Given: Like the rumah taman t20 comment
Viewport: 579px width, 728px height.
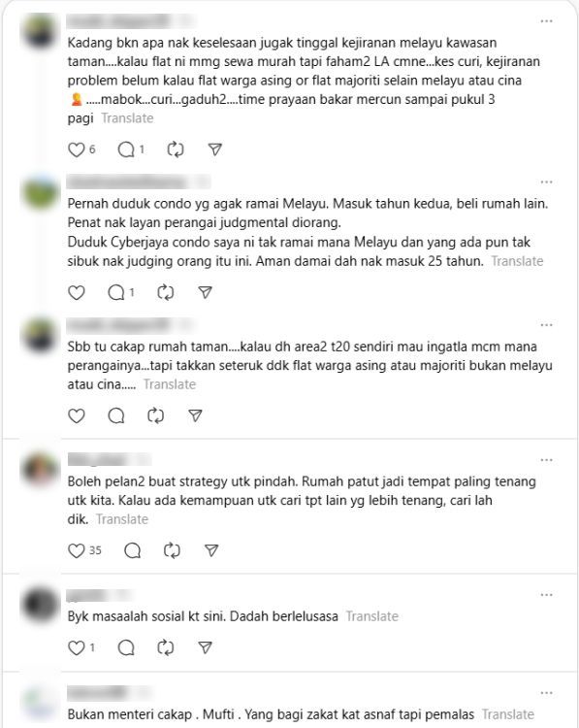Looking at the screenshot, I should (77, 415).
